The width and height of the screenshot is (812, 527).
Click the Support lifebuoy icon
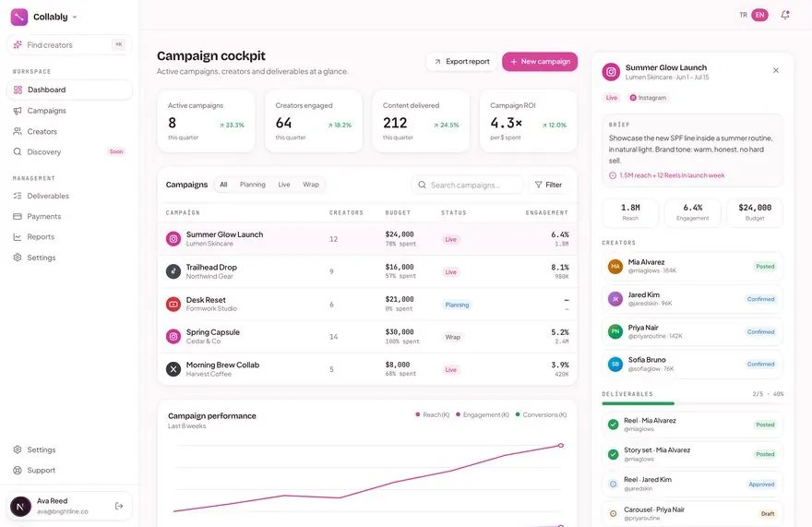coord(18,470)
